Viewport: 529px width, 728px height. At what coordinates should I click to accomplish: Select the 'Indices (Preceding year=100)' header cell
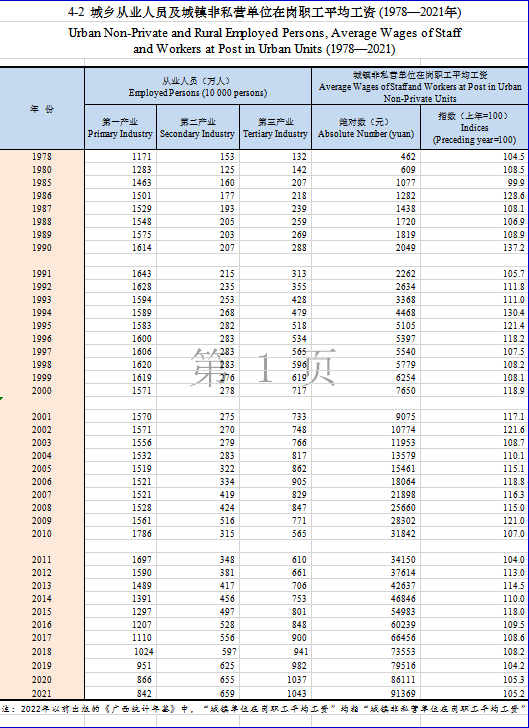(475, 128)
